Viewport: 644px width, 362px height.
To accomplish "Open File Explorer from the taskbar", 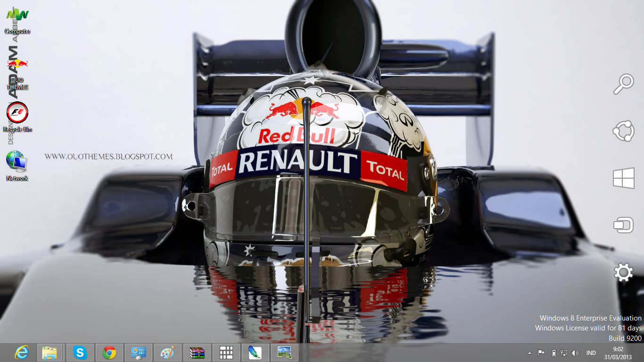I will (50, 353).
